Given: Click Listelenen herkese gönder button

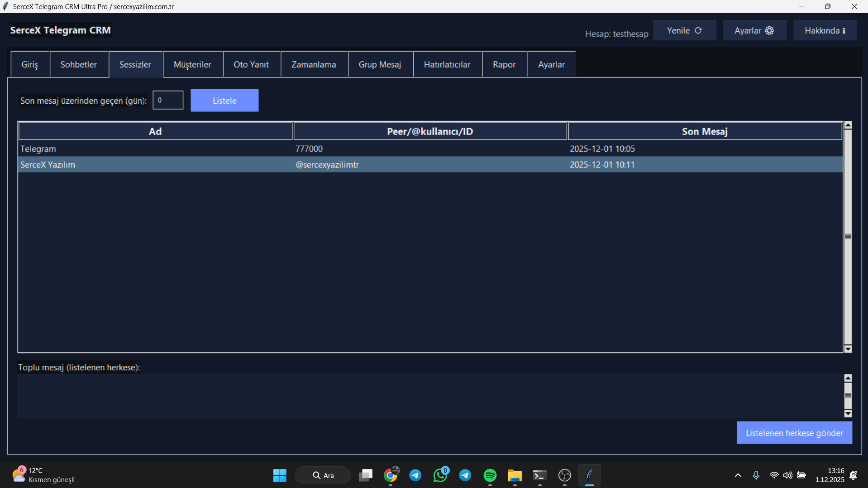Looking at the screenshot, I should tap(794, 433).
